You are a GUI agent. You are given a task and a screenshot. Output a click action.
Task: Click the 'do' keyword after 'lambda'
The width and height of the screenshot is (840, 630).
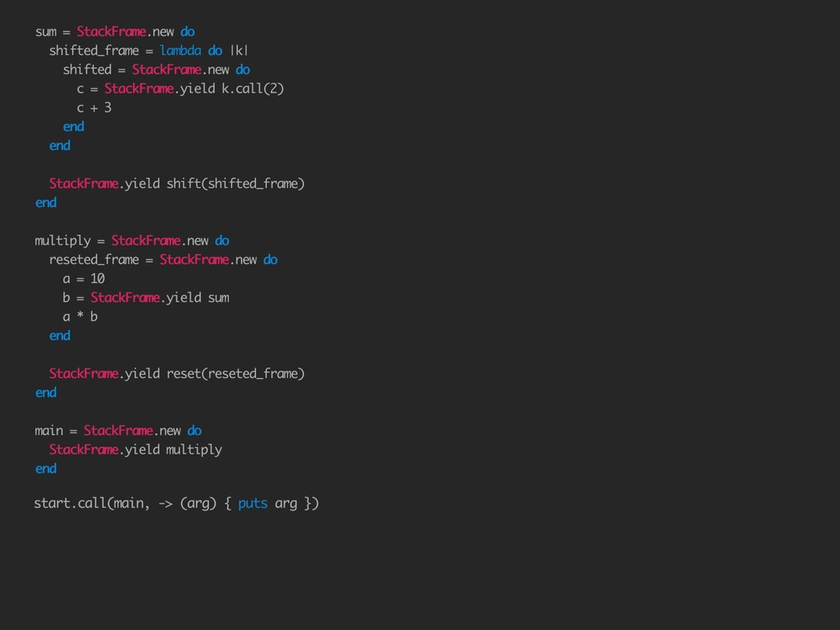(x=216, y=50)
